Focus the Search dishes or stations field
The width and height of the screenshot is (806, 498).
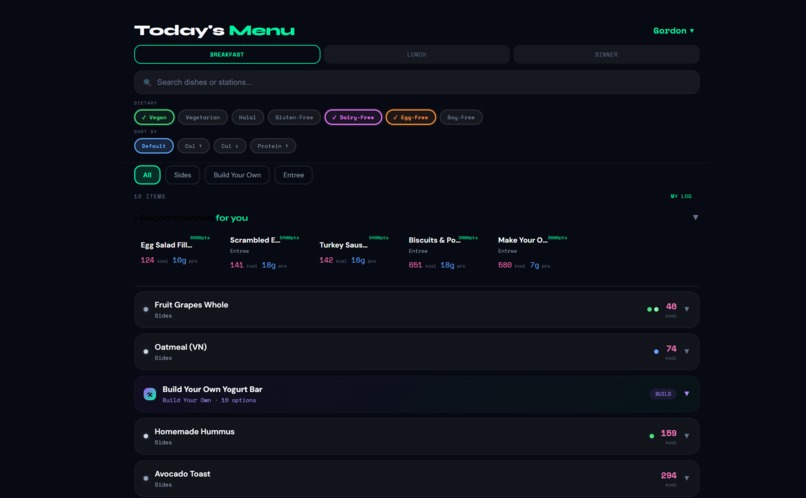click(416, 82)
